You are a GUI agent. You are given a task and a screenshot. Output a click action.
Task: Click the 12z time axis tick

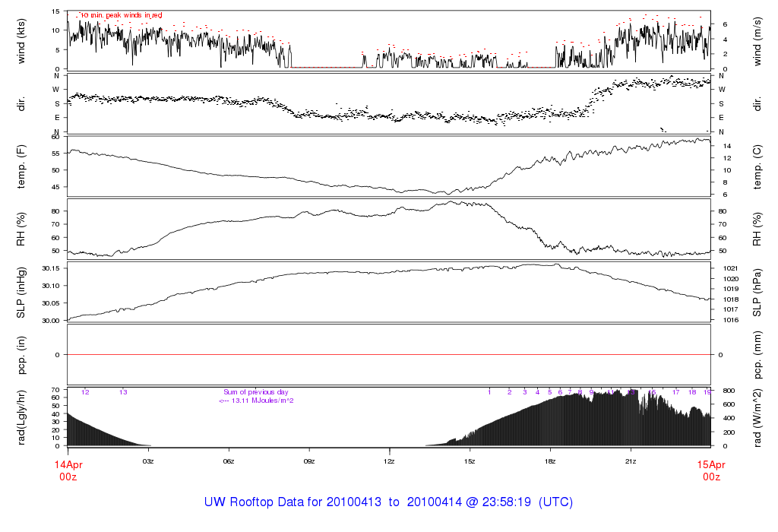point(389,461)
